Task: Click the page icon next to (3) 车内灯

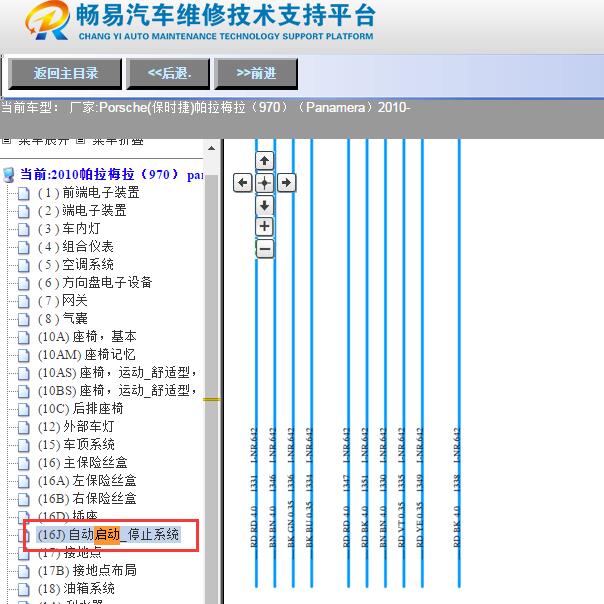Action: [23, 230]
